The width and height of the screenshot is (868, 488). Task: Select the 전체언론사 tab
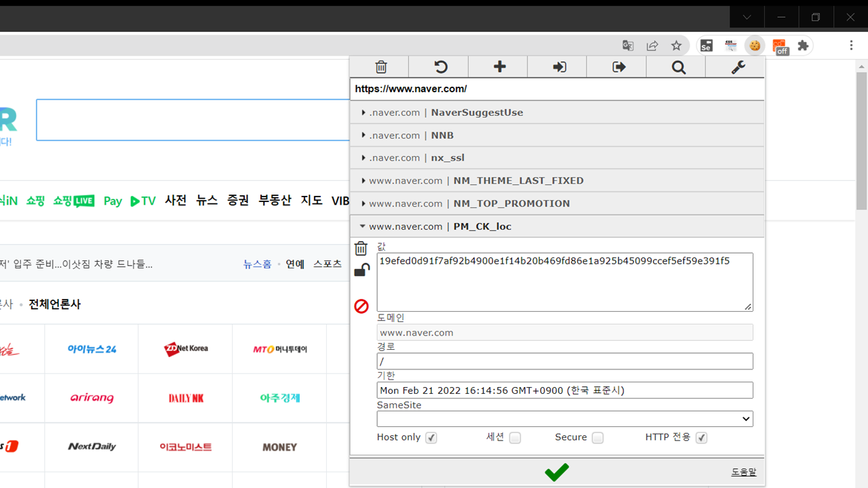(x=54, y=304)
